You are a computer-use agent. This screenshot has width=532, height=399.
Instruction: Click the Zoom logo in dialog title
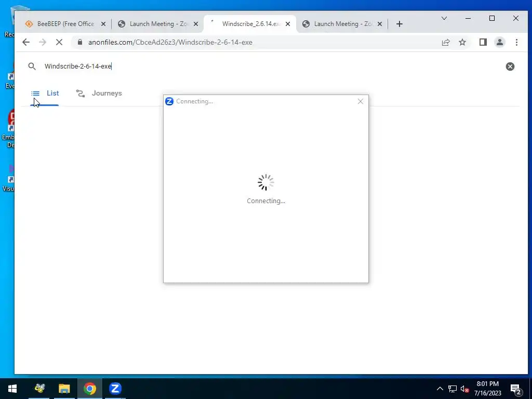[169, 101]
